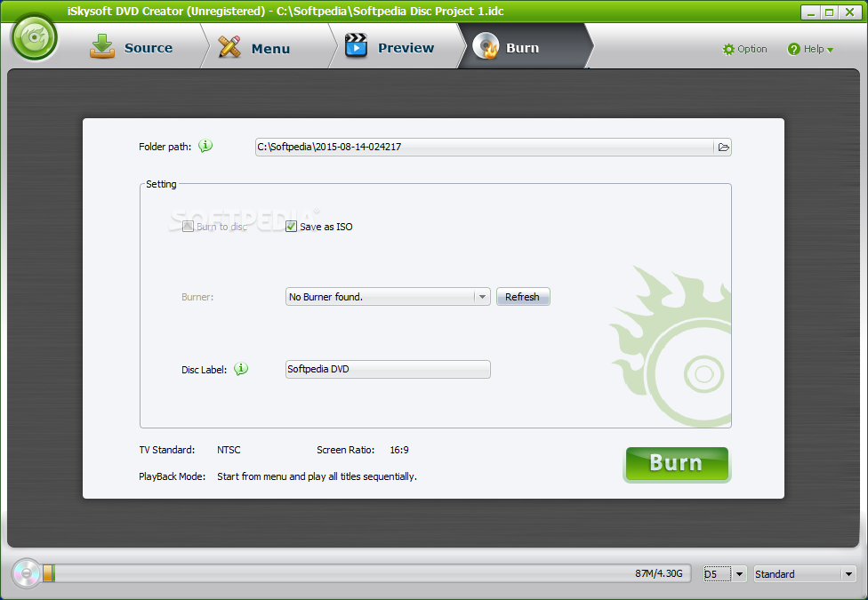Click the large green Burn button
Viewport: 868px width, 600px height.
[x=677, y=464]
